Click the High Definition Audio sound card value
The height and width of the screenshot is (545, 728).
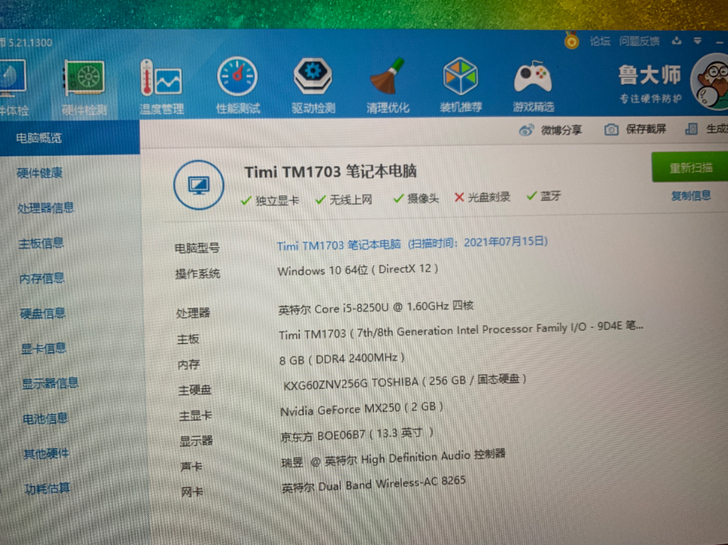coord(393,458)
